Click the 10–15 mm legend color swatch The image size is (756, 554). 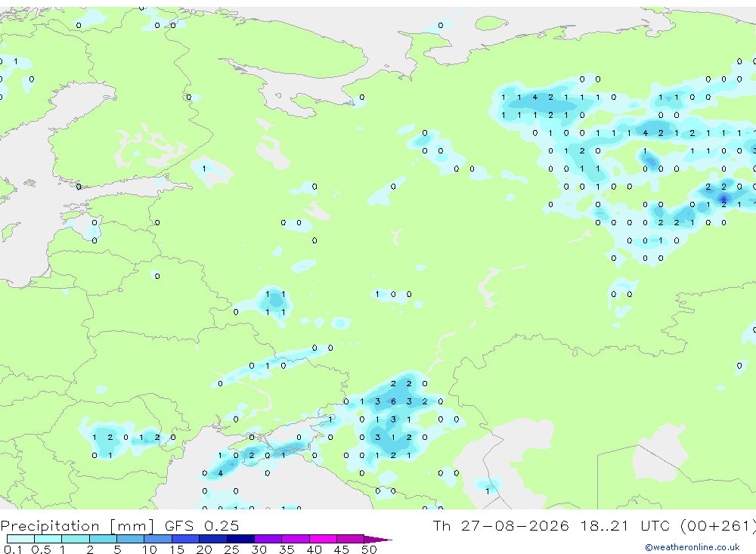tap(158, 539)
